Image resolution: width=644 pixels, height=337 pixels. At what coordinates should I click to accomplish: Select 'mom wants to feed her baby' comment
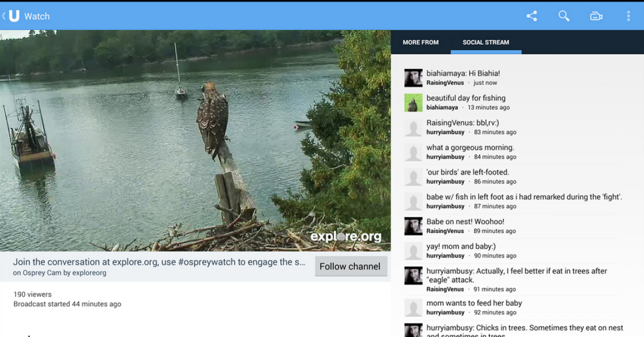point(474,303)
